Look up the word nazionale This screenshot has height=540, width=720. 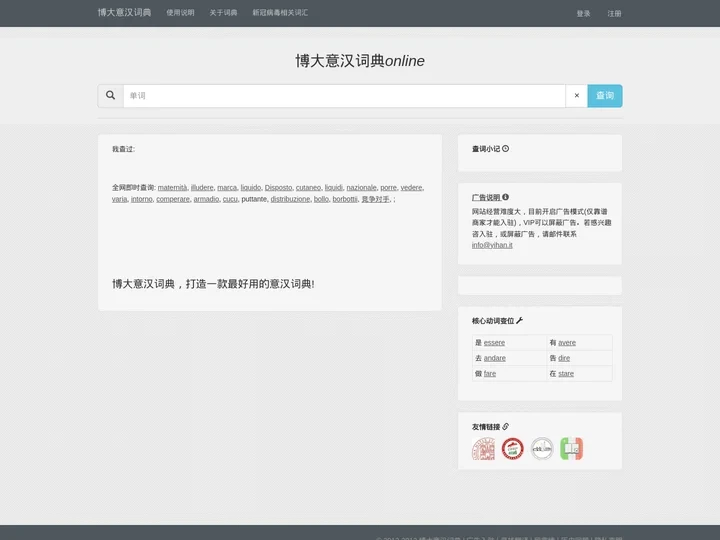[361, 187]
